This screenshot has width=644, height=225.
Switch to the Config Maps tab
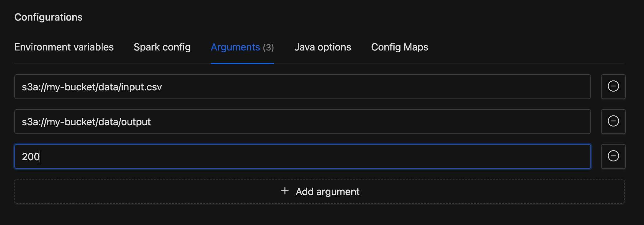point(400,47)
